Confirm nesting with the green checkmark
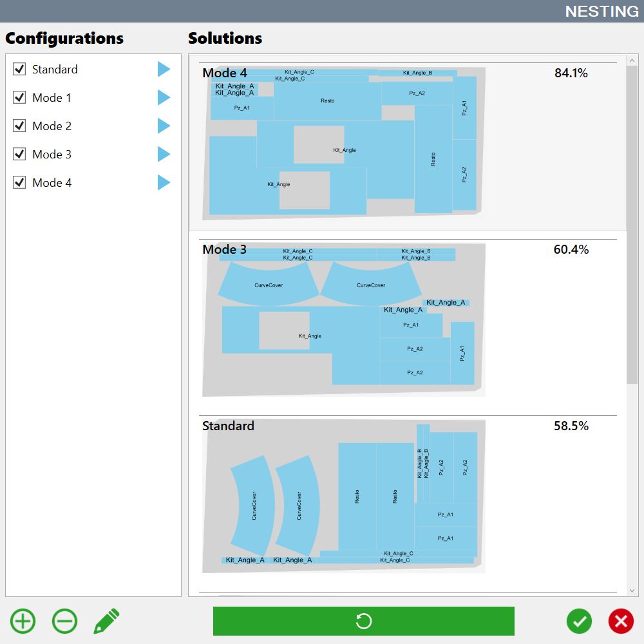The height and width of the screenshot is (644, 644). pos(579,621)
